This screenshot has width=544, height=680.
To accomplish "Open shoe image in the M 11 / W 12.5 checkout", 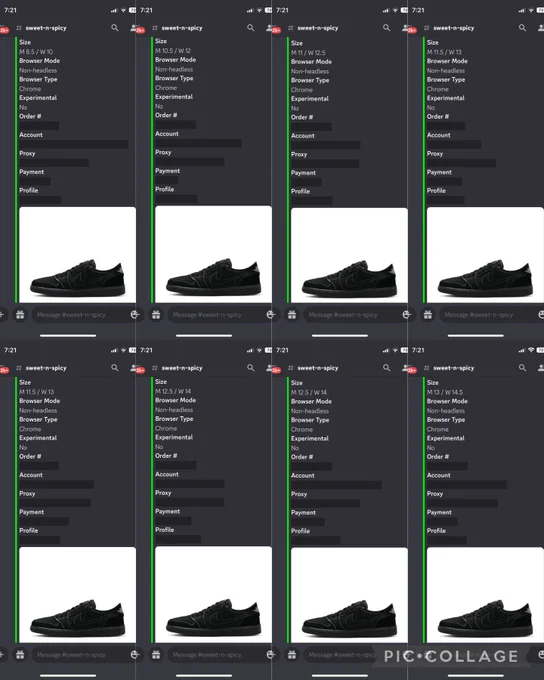I will 349,255.
